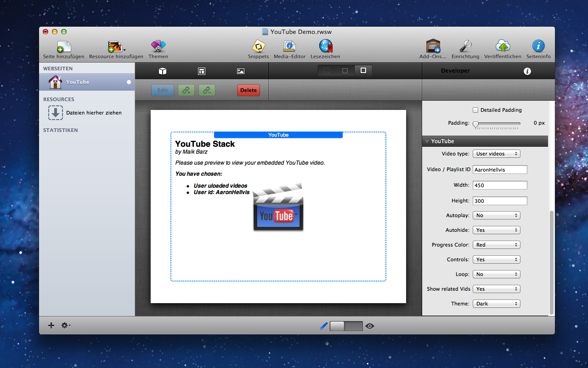Select the YouTube page in sidebar
The width and height of the screenshot is (588, 368).
pos(87,82)
